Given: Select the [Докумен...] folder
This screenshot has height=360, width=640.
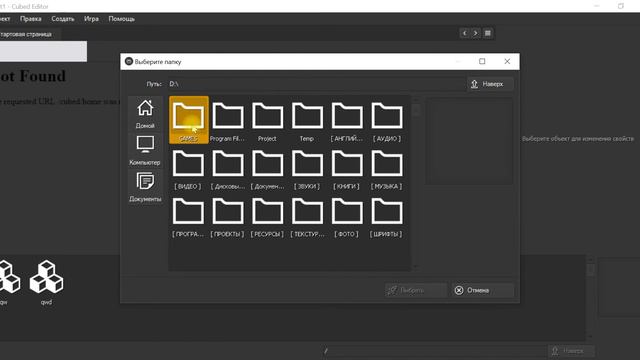Looking at the screenshot, I should (x=267, y=168).
